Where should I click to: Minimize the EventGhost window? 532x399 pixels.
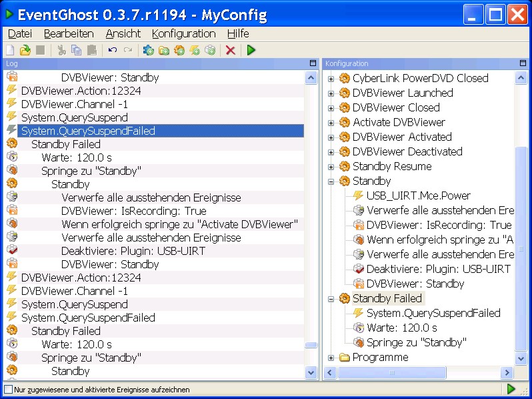(473, 15)
